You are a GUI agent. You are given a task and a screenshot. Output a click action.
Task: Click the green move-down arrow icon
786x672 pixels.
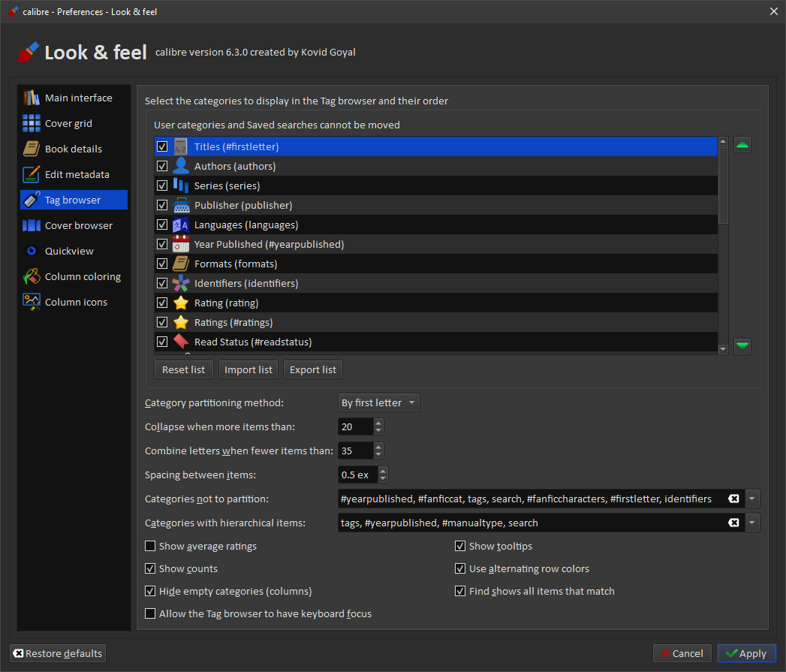point(742,345)
